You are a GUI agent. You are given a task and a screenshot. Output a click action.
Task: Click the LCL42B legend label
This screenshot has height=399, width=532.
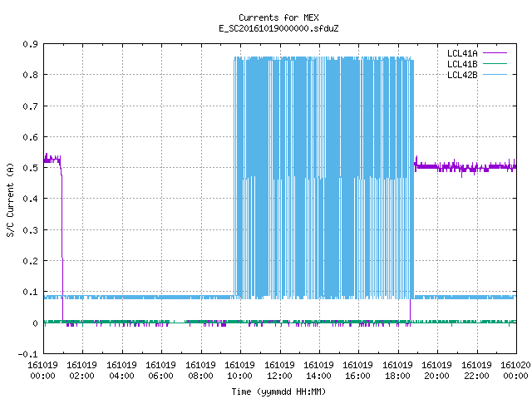click(x=462, y=75)
